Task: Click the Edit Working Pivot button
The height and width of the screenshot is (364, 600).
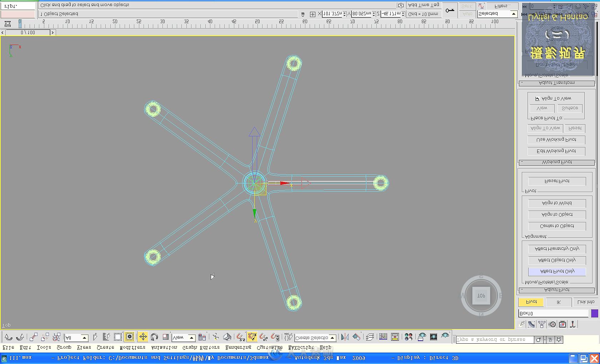Action: (x=556, y=151)
